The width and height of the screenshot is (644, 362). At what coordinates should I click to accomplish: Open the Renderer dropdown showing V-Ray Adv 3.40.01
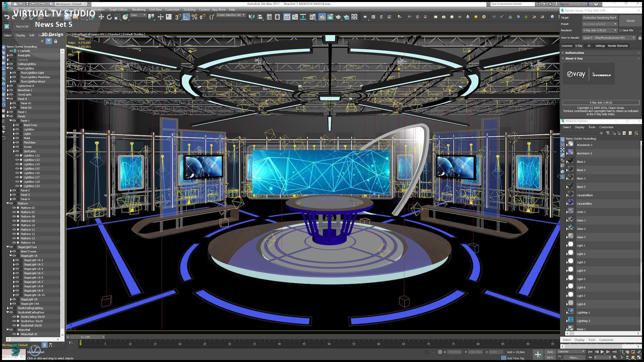[600, 31]
